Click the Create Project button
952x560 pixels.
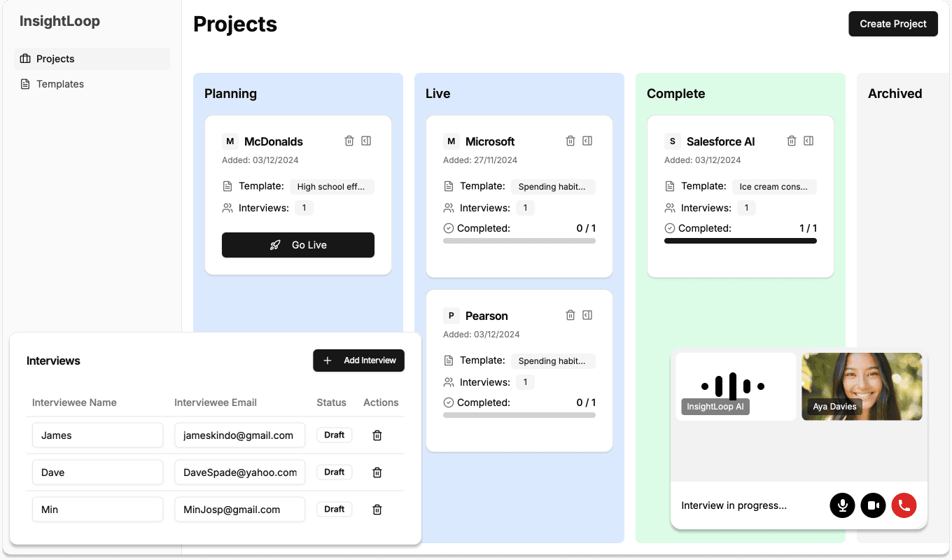[x=892, y=24]
